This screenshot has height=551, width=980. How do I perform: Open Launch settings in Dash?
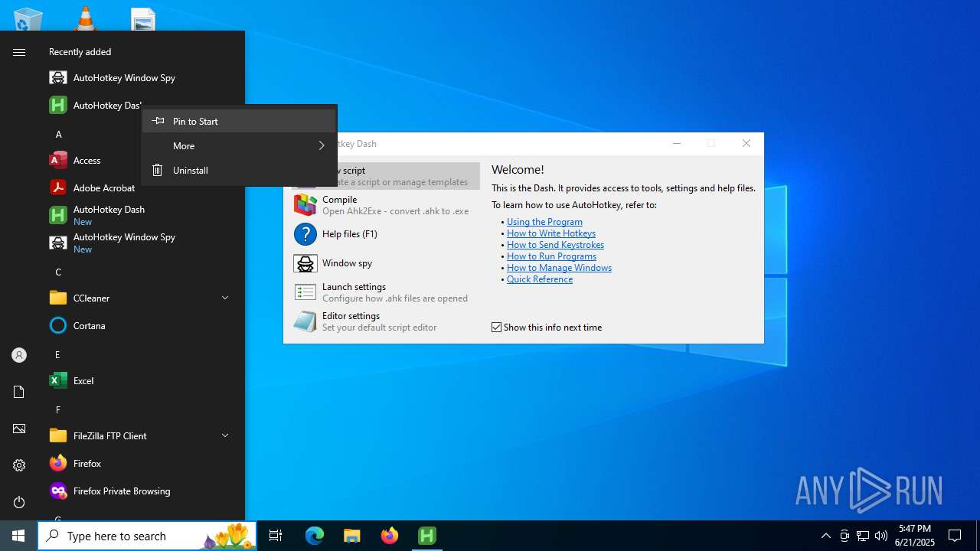pos(386,292)
